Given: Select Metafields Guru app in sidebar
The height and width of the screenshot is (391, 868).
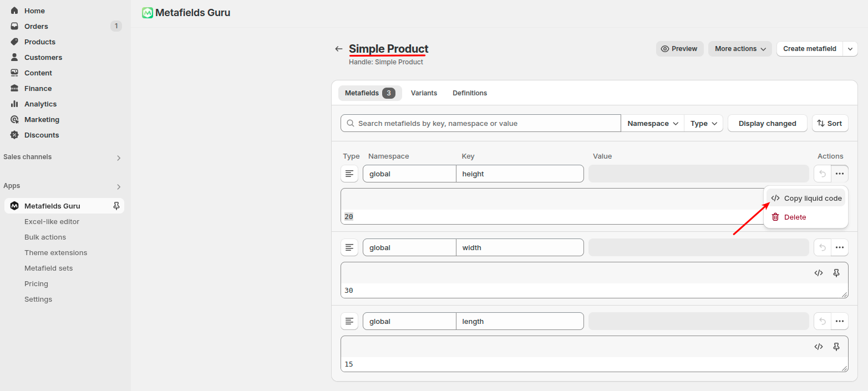Looking at the screenshot, I should (52, 206).
